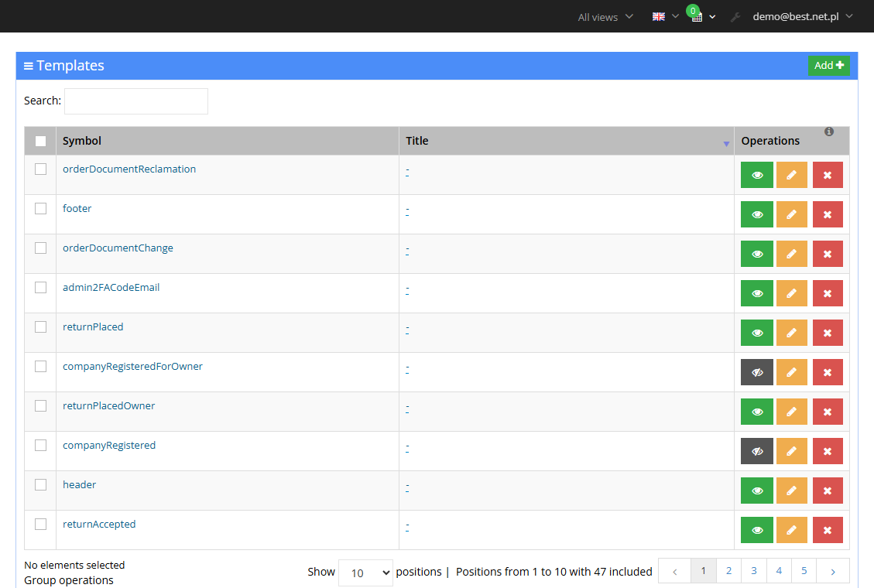874x588 pixels.
Task: Edit the orderDocumentChange template
Action: coord(791,254)
